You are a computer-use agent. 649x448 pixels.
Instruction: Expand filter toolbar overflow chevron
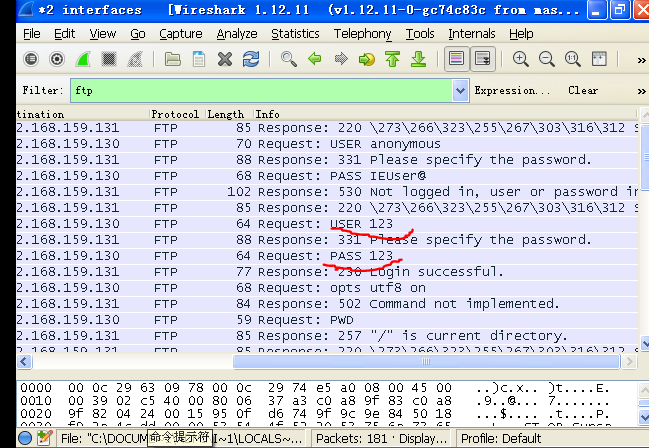click(641, 91)
